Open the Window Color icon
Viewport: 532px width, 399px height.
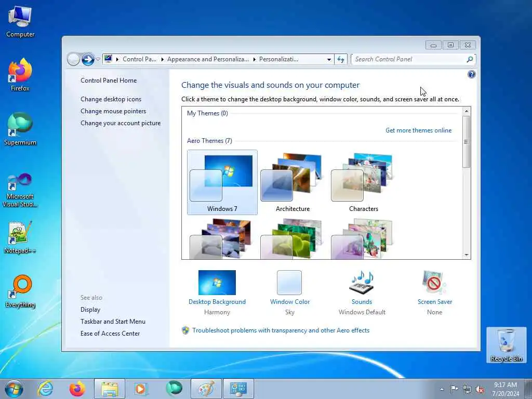[x=289, y=282]
